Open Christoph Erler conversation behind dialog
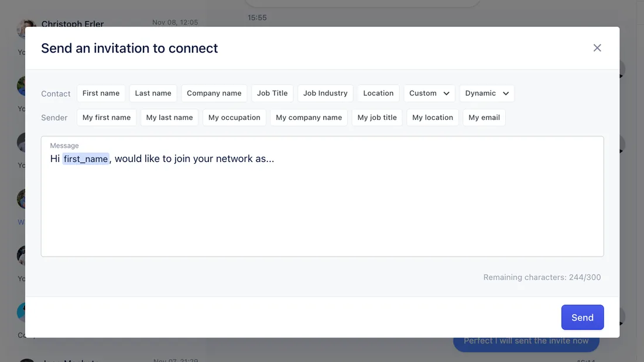This screenshot has height=362, width=644. pos(72,24)
